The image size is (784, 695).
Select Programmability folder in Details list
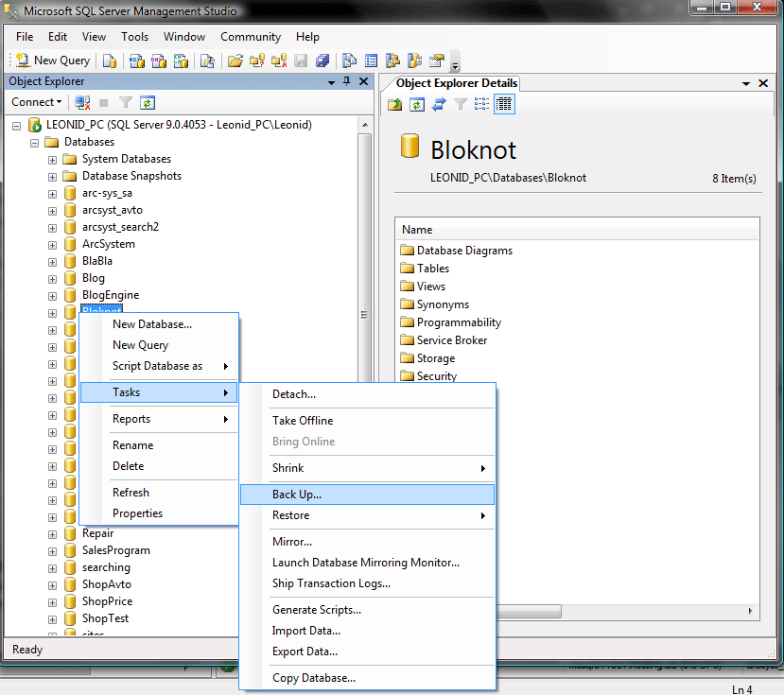point(450,322)
